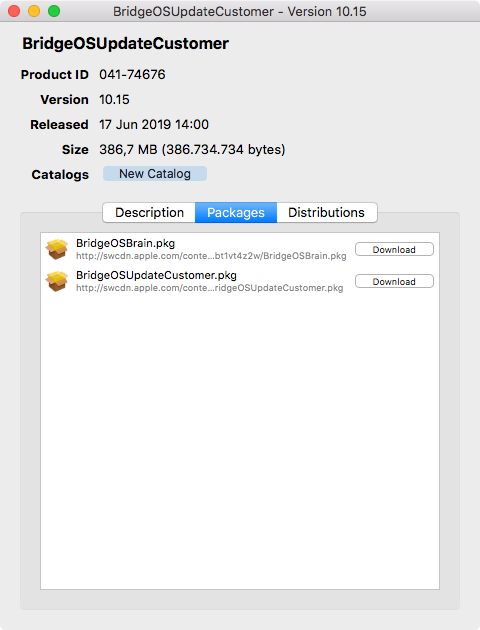The image size is (480, 630).
Task: Click the size value 386,7 MB
Action: tap(192, 149)
